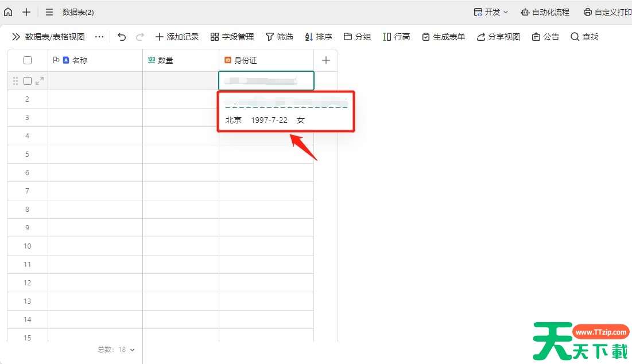
Task: Click the home icon in top bar
Action: 8,12
